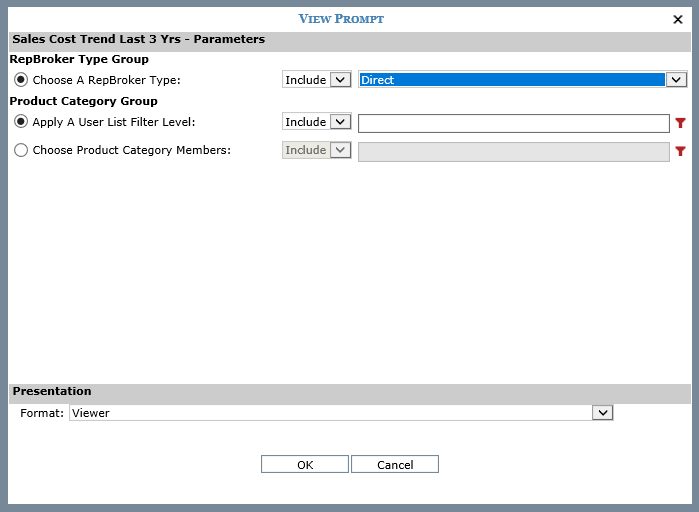Click Sales Cost Trend Parameters header bar

138,40
